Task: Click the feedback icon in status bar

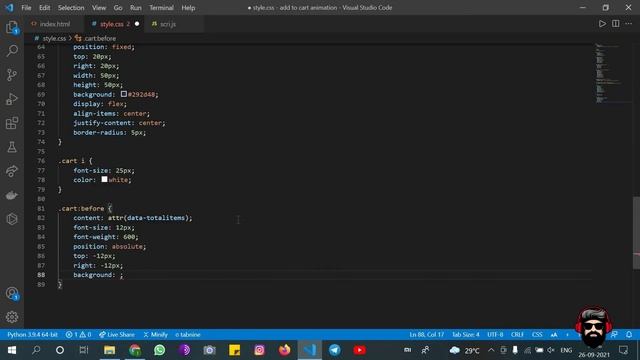Action: click(614, 334)
